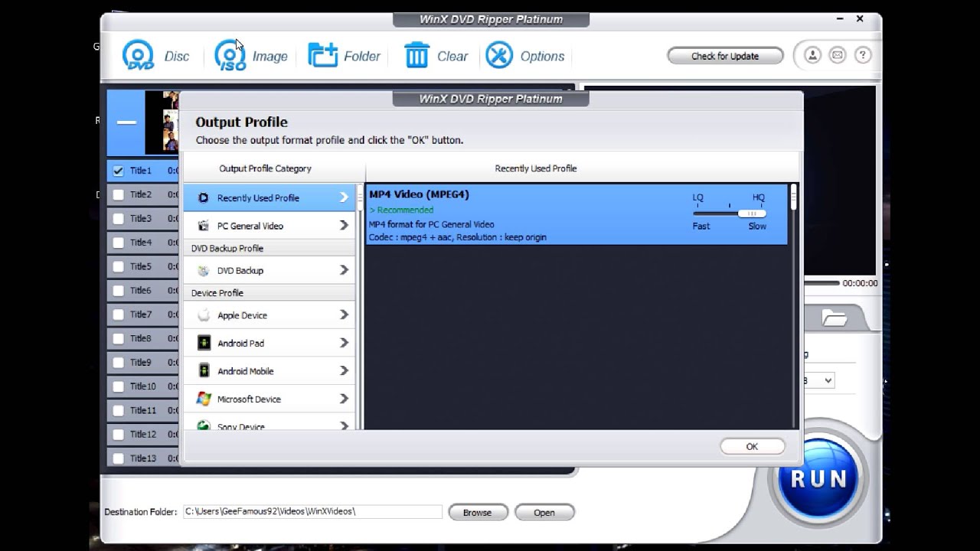Expand Android Mobile arrow
The height and width of the screenshot is (551, 980).
pyautogui.click(x=344, y=370)
